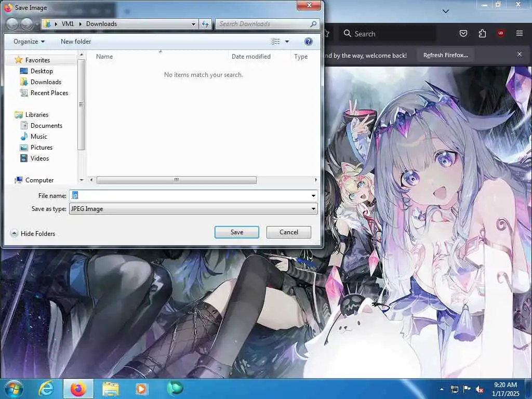Select Recent Places in navigation pane
Screen dimensions: 532x399
[49, 92]
